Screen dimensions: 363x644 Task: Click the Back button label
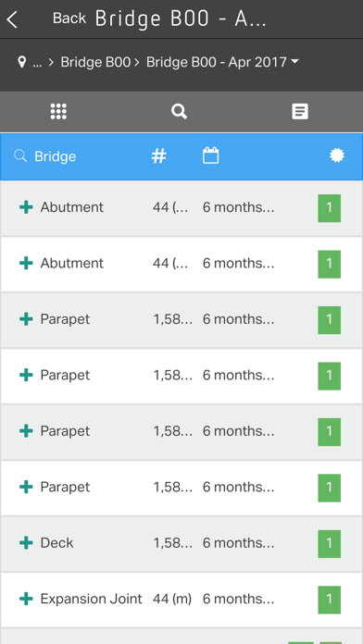[x=69, y=19]
